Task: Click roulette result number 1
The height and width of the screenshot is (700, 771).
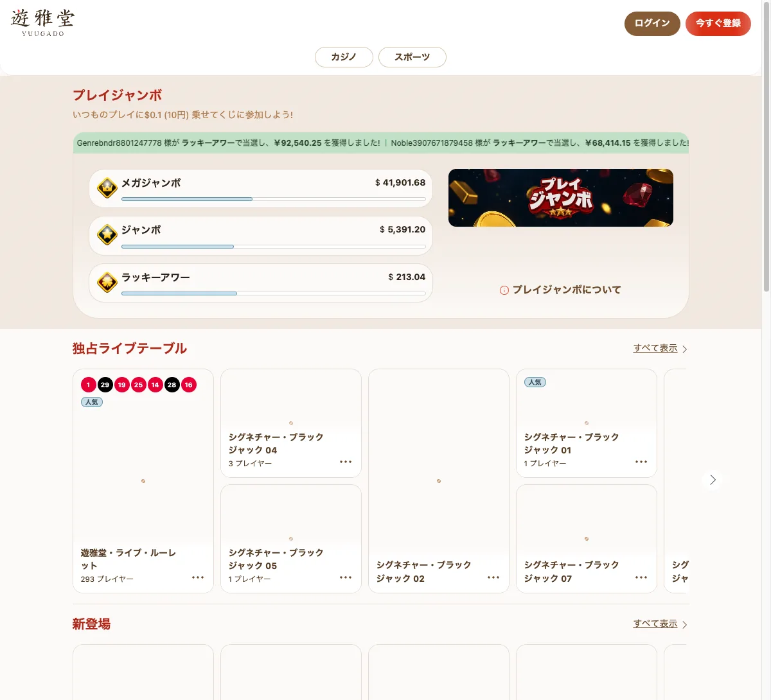Action: (89, 385)
